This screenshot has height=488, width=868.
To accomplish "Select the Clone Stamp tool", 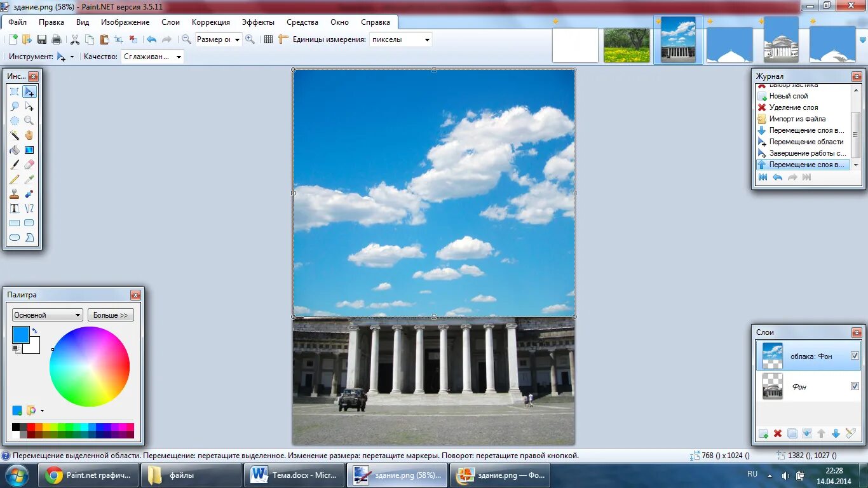I will click(15, 194).
